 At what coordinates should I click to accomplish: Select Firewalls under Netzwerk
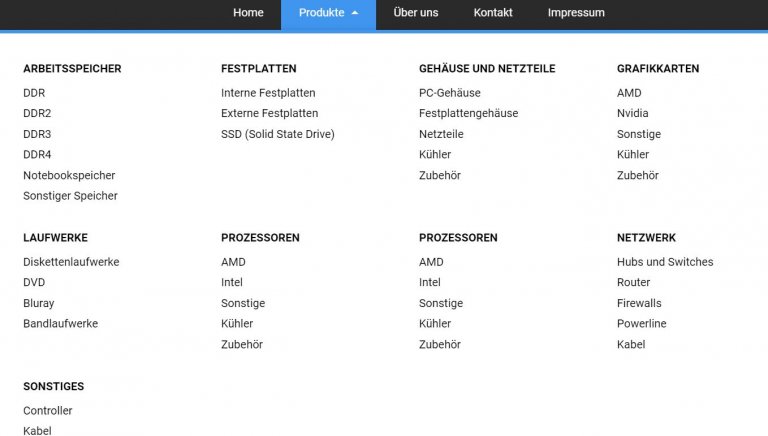pos(639,303)
